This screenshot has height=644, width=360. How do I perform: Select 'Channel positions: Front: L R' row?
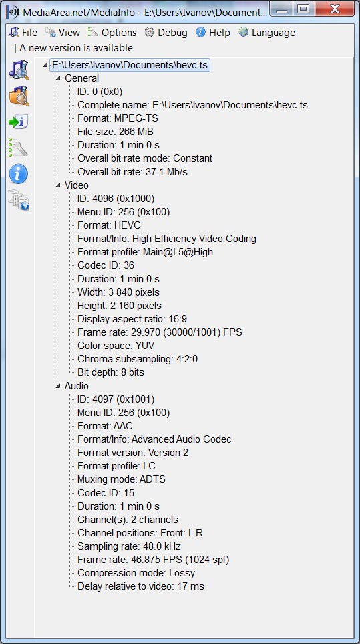[140, 533]
